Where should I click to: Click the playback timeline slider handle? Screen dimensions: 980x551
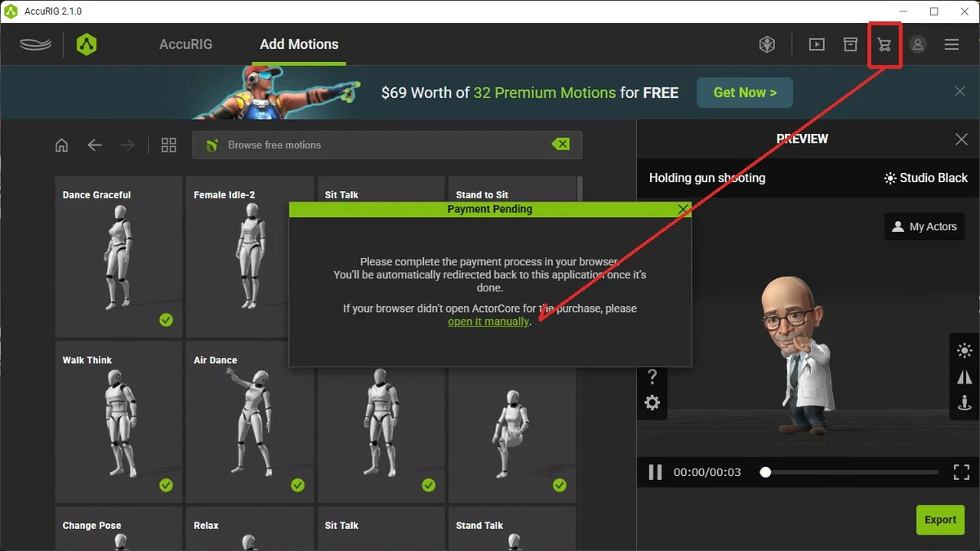pyautogui.click(x=765, y=472)
